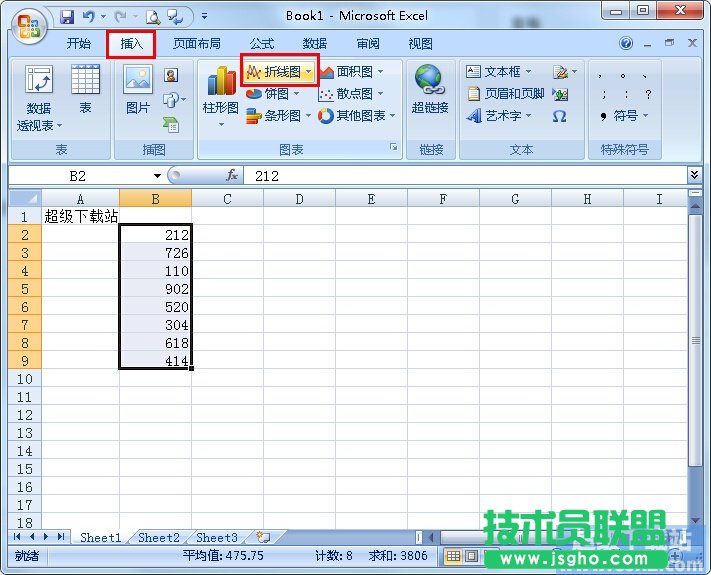
Task: Insert a picture with 图片 button
Action: pos(137,90)
